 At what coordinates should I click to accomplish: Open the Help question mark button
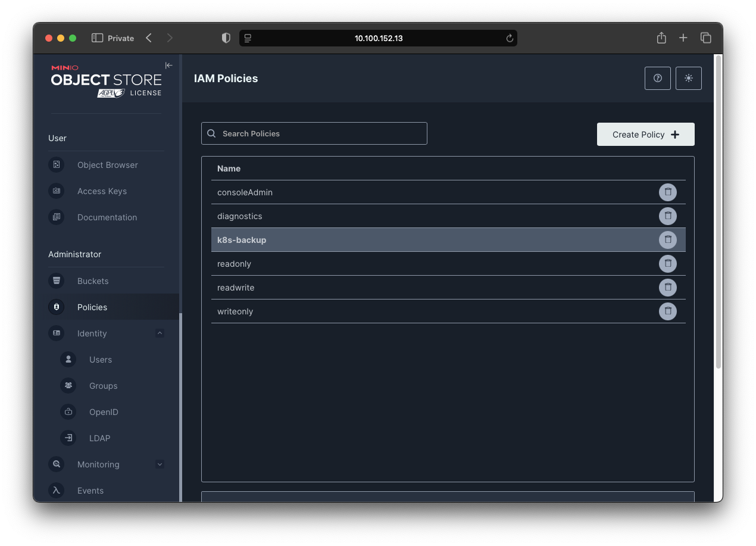[657, 78]
